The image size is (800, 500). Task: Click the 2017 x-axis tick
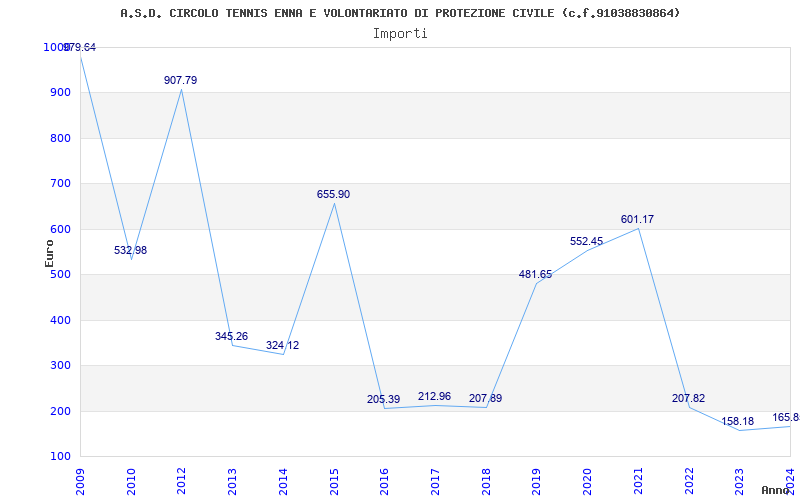click(435, 481)
